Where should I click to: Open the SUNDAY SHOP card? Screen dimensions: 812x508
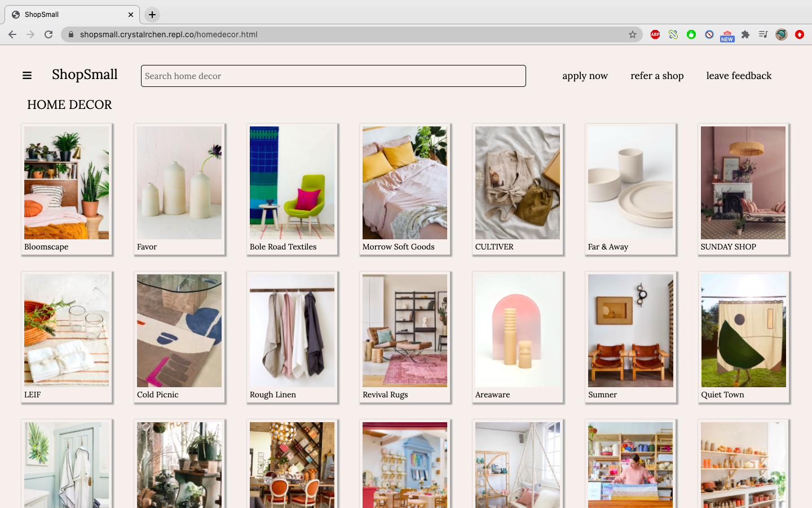[x=743, y=189]
